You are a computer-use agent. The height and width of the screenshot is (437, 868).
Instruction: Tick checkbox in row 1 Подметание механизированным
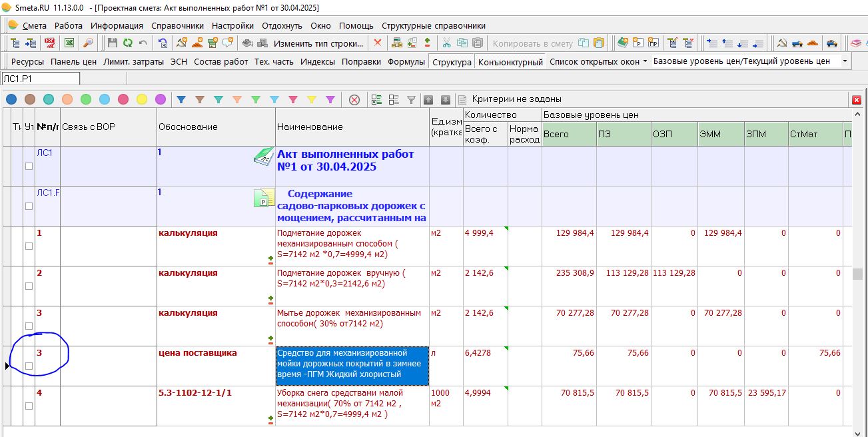click(29, 246)
